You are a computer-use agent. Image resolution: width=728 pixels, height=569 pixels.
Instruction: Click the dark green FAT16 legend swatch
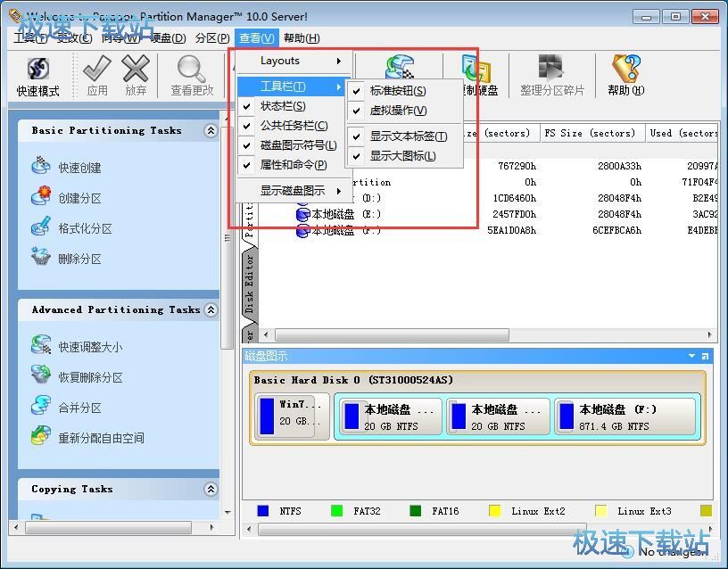point(416,511)
